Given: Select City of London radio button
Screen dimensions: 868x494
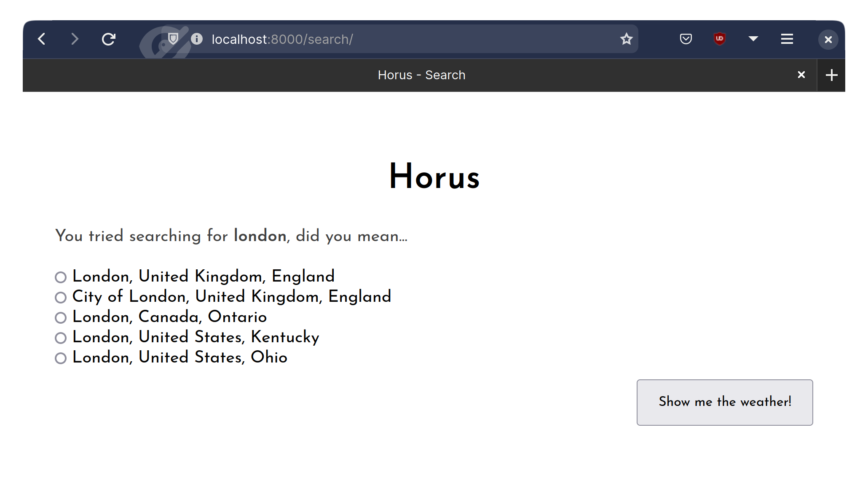Looking at the screenshot, I should click(61, 298).
